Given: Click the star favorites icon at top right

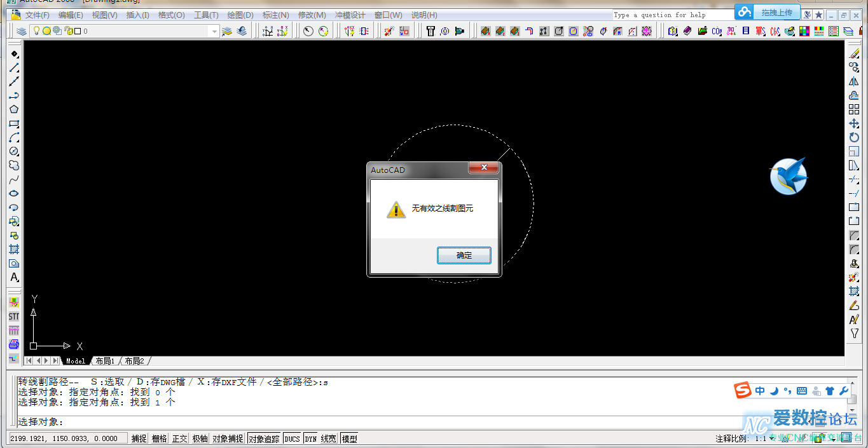Looking at the screenshot, I should [818, 15].
